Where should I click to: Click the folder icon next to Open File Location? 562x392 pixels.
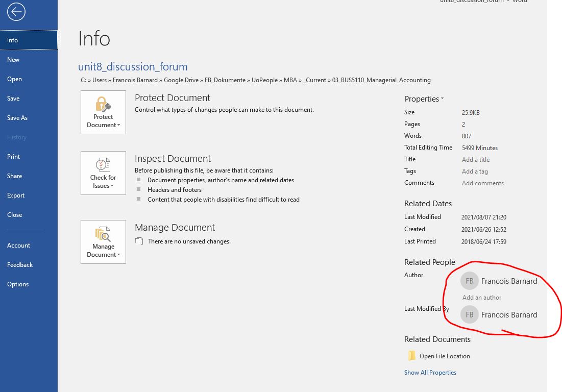[411, 356]
